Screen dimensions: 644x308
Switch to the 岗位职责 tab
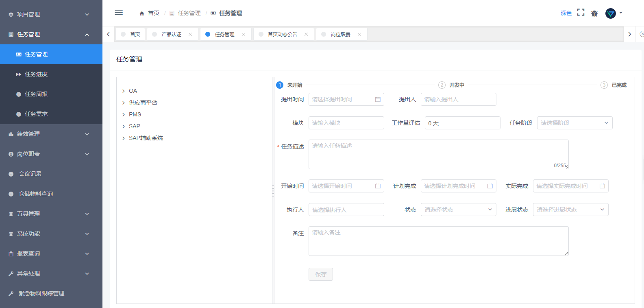point(341,34)
